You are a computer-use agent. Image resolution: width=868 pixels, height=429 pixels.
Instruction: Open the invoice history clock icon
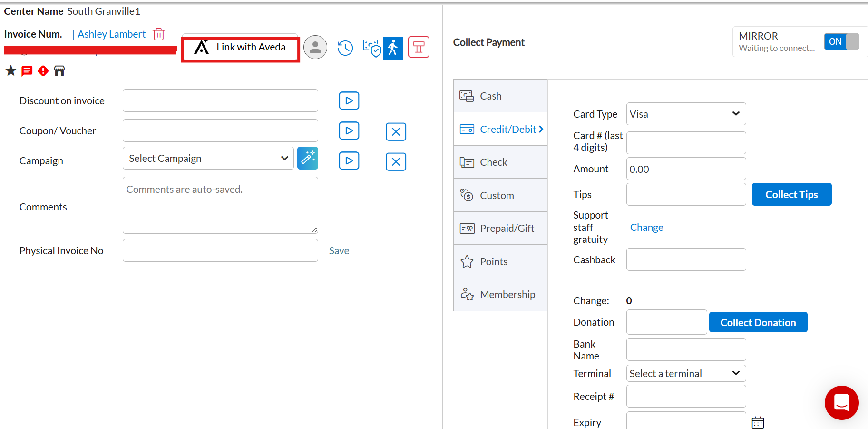pyautogui.click(x=345, y=48)
